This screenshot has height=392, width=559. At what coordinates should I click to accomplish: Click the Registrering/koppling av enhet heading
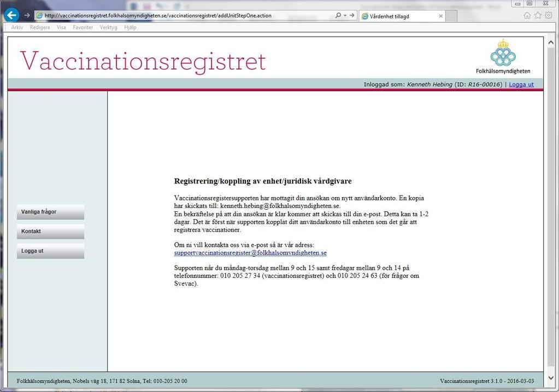263,181
